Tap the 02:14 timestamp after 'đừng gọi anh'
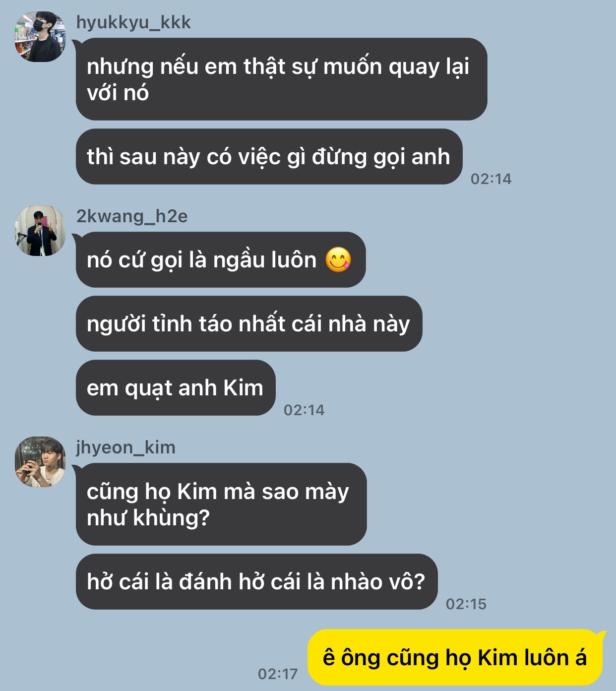616x691 pixels. tap(491, 179)
